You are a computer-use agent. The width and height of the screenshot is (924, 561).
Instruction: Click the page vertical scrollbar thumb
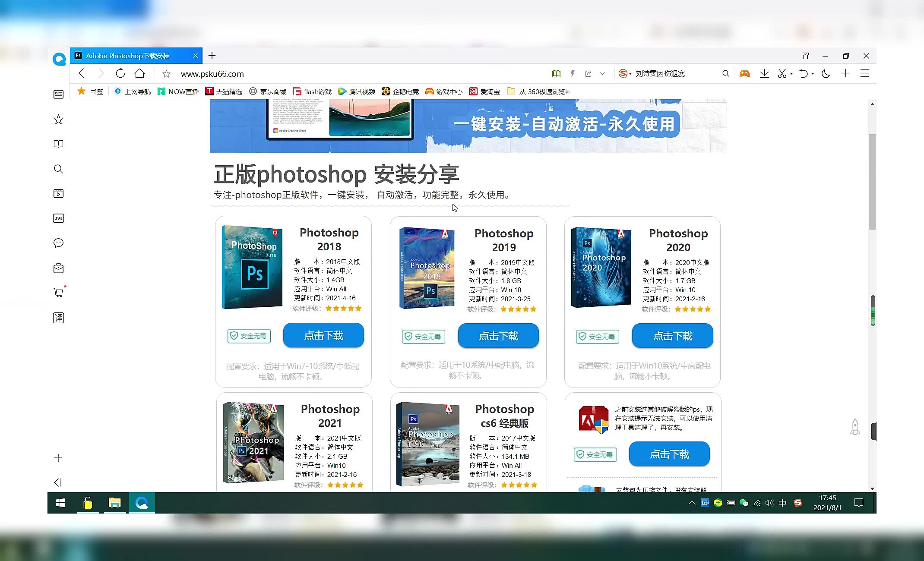click(x=872, y=182)
